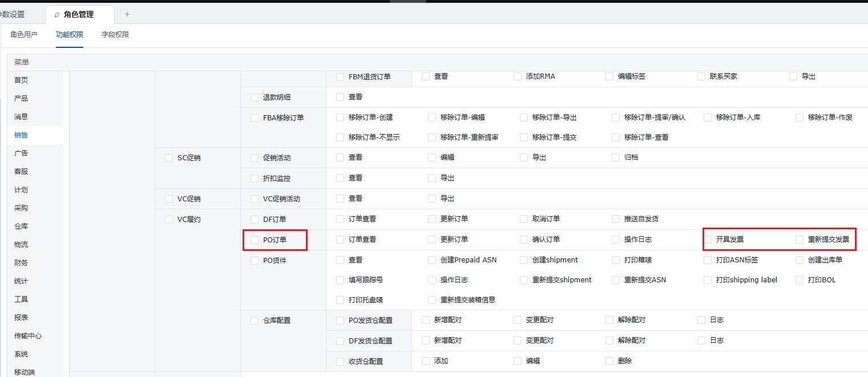
Task: Tick 确认订单 under PO订单
Action: (x=524, y=240)
